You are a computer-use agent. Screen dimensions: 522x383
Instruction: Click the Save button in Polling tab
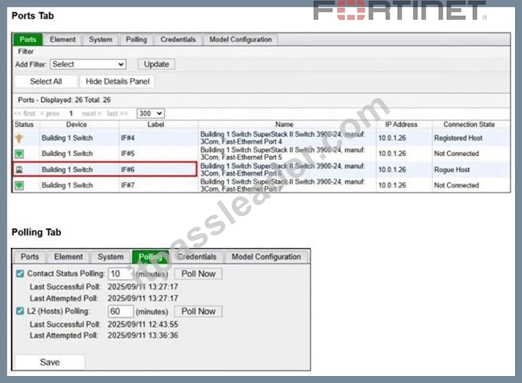click(50, 362)
